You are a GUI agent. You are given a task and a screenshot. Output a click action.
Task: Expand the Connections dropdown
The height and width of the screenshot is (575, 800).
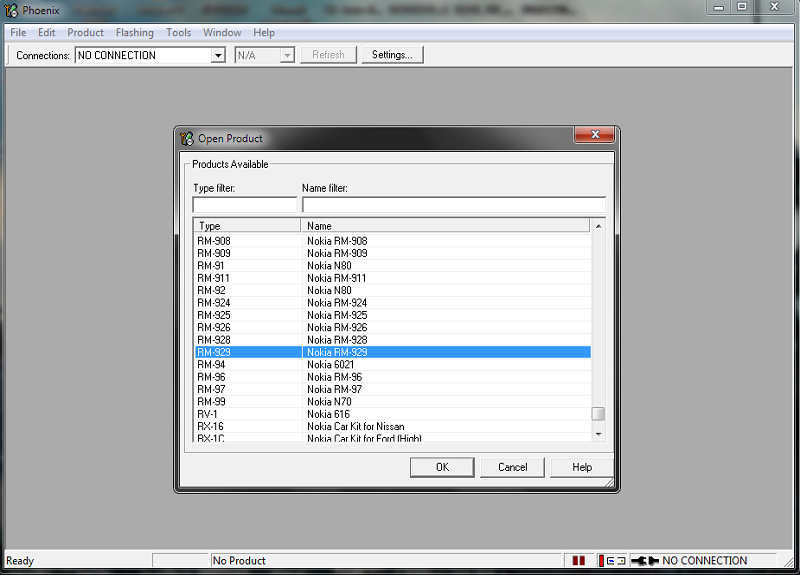tap(218, 55)
